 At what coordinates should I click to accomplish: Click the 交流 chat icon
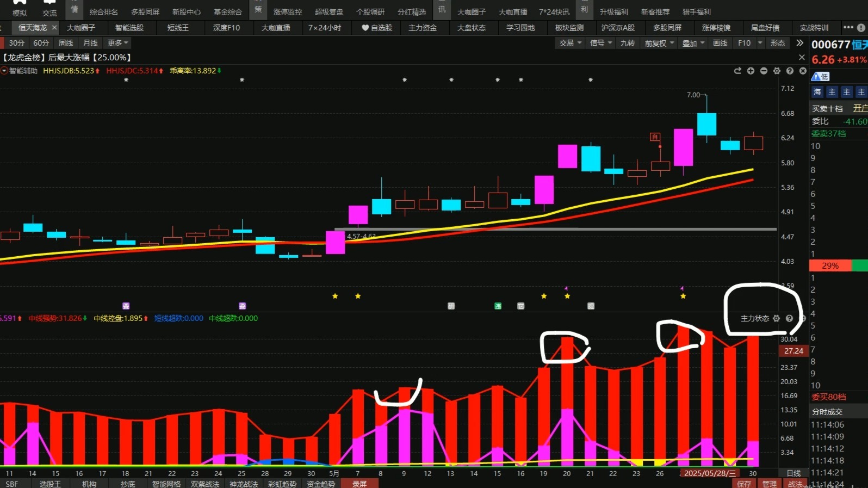pyautogui.click(x=49, y=9)
